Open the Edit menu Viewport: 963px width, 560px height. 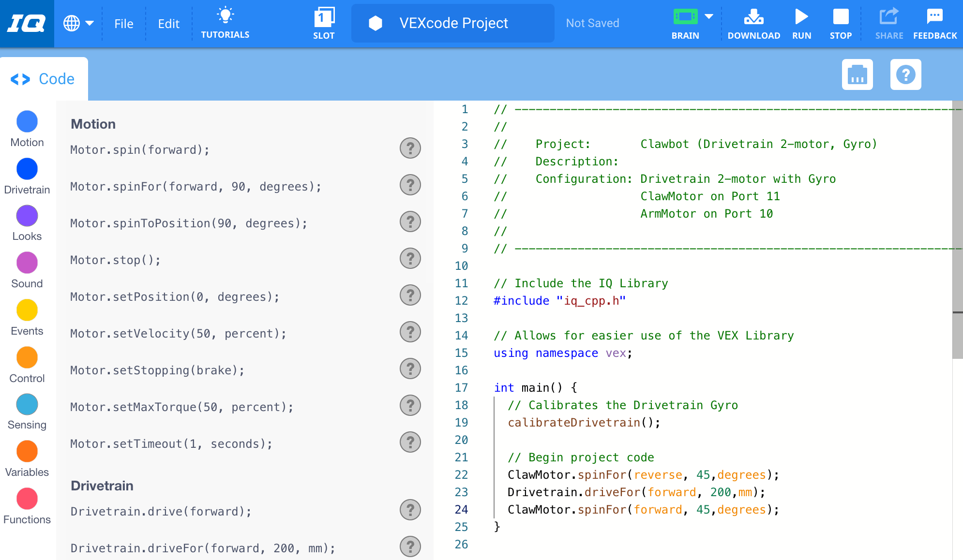tap(168, 23)
